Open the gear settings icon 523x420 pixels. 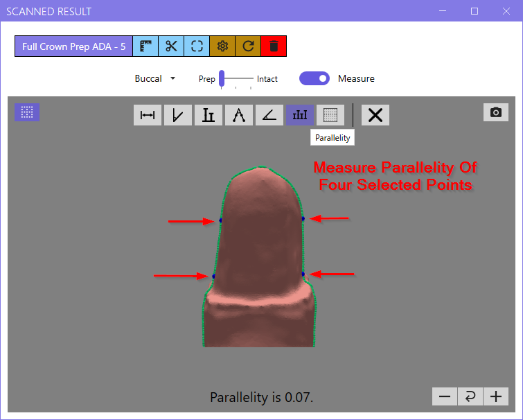click(x=222, y=46)
